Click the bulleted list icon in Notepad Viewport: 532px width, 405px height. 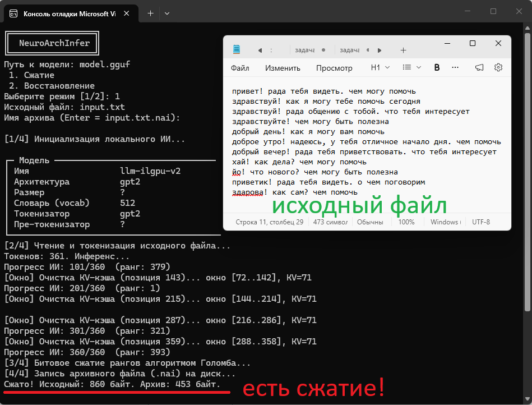pyautogui.click(x=406, y=67)
